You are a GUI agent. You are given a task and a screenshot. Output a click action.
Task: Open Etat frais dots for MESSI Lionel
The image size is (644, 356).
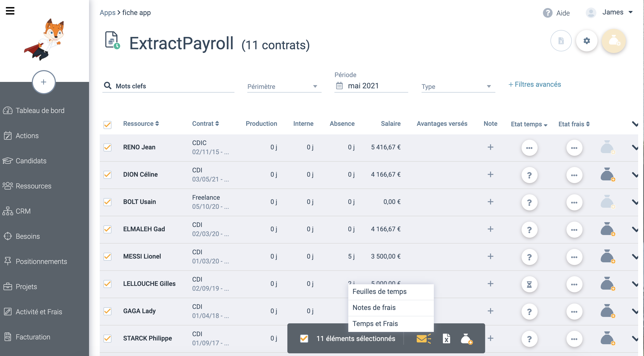coord(574,257)
